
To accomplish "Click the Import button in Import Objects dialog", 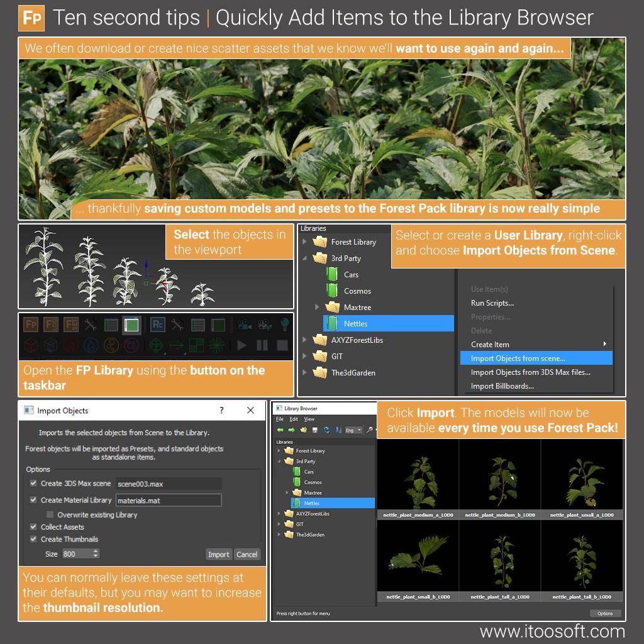I will pos(218,555).
